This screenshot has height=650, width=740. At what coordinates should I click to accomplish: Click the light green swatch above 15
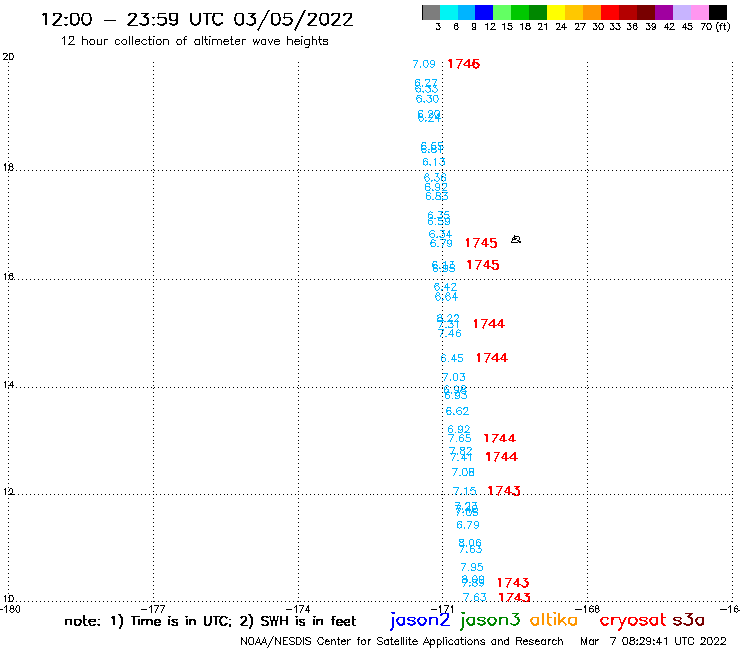click(502, 12)
